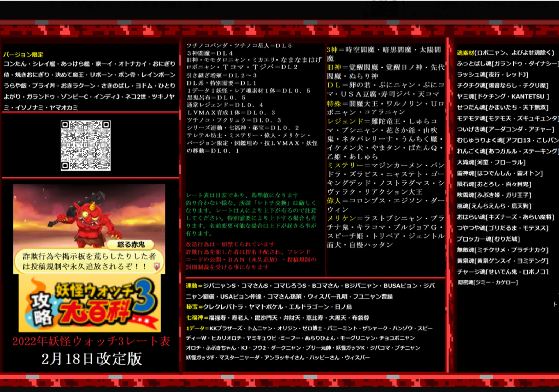Select the 3神閻魔=DL4 line
The image size is (559, 392).
coord(210,53)
